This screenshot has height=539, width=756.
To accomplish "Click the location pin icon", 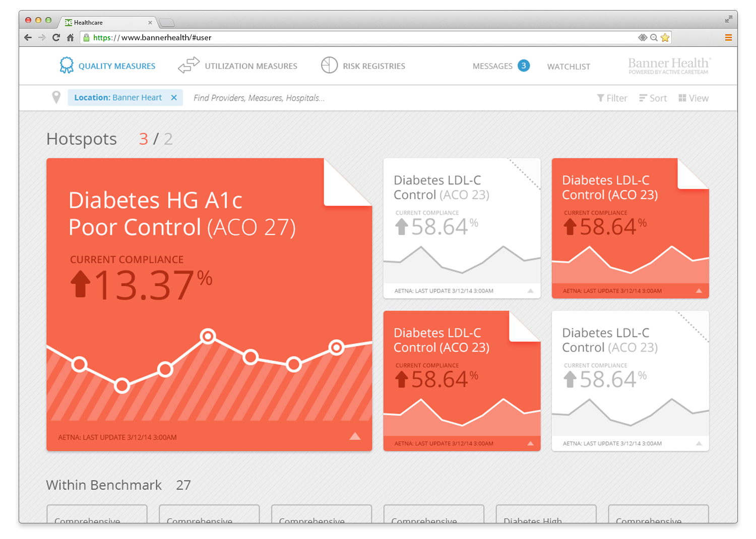I will (x=56, y=98).
